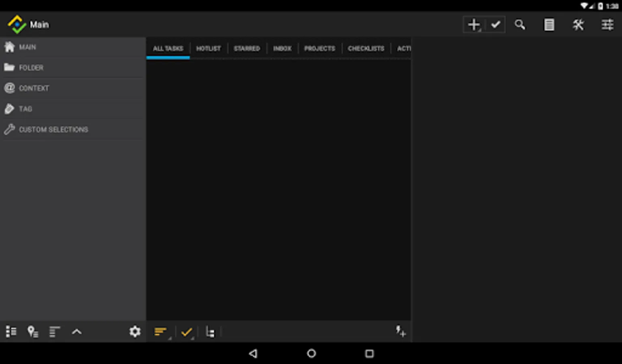
Task: Add a new task with the plus icon
Action: [x=473, y=24]
